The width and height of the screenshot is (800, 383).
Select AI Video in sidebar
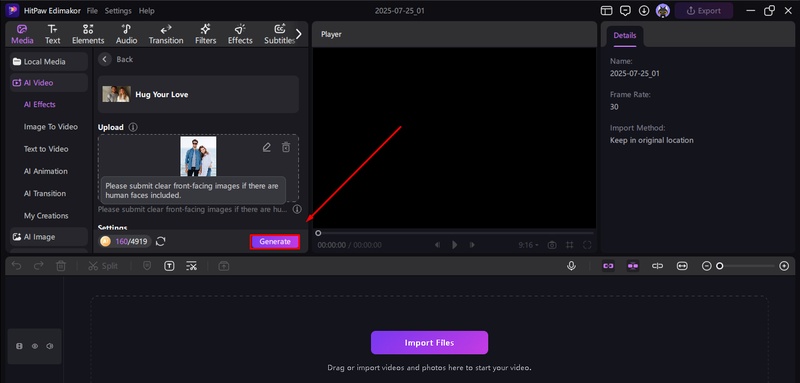(49, 83)
